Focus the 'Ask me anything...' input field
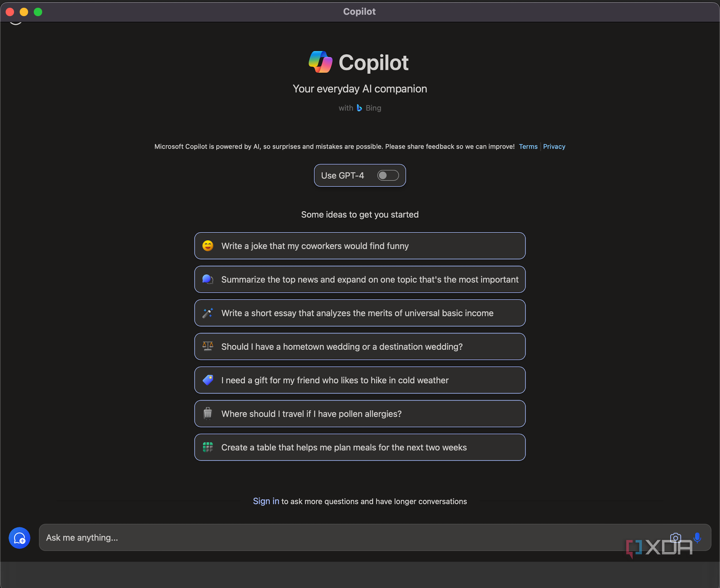Viewport: 720px width, 588px height. pos(375,538)
